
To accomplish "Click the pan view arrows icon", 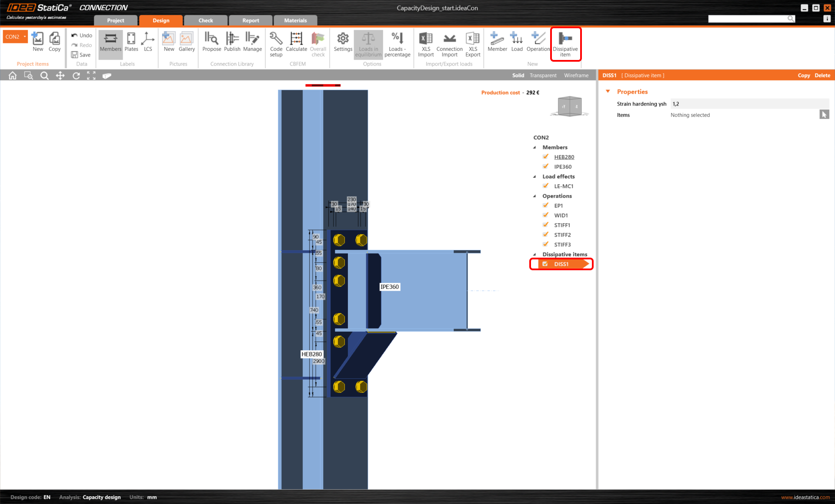I will 60,76.
